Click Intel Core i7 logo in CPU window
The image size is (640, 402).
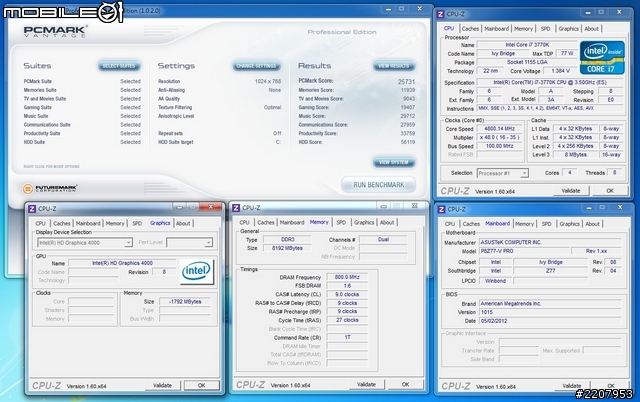click(602, 58)
